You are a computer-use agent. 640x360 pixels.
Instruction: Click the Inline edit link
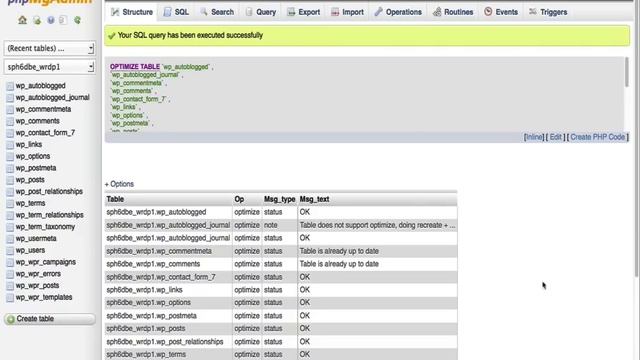[x=533, y=137]
